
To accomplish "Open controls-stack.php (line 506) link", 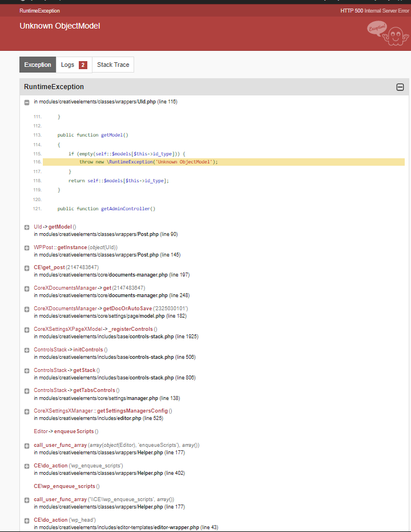I will point(115,357).
